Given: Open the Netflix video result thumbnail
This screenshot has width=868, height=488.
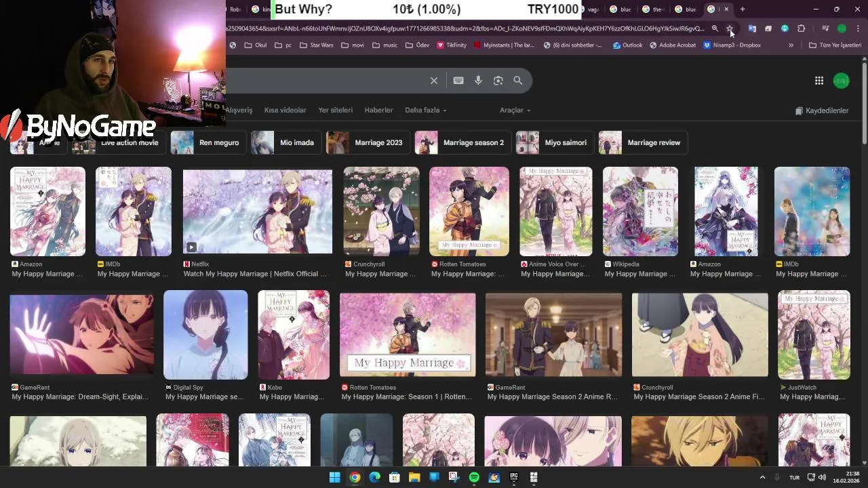Looking at the screenshot, I should (x=258, y=211).
